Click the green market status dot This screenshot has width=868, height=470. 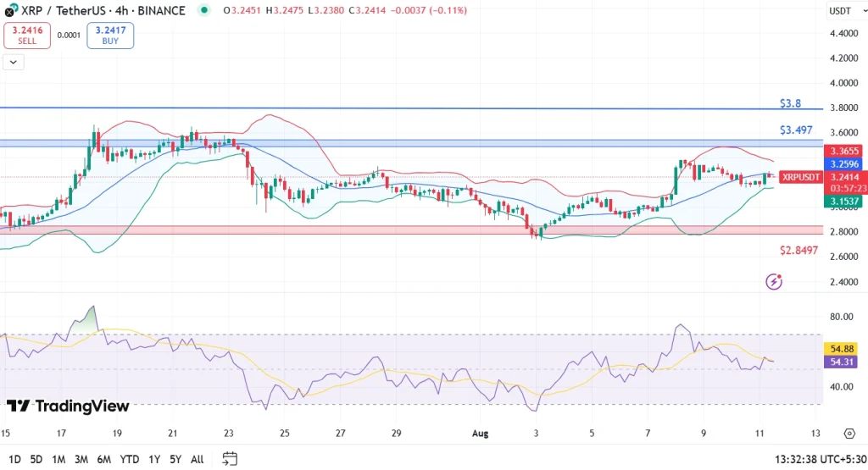204,10
